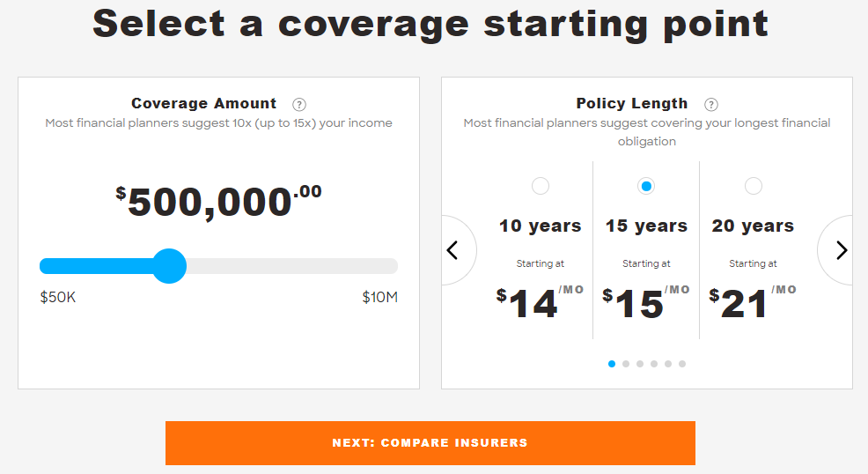This screenshot has height=474, width=868.
Task: Jump to sixth carousel page dot
Action: coord(682,364)
